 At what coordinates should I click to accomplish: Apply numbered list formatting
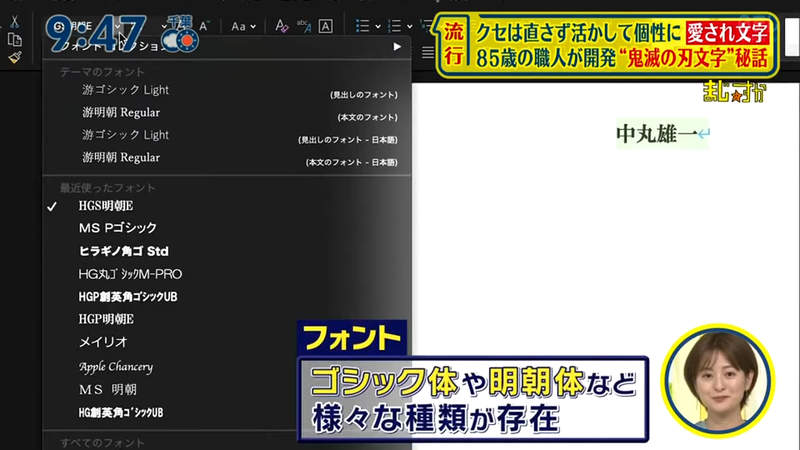tap(394, 26)
